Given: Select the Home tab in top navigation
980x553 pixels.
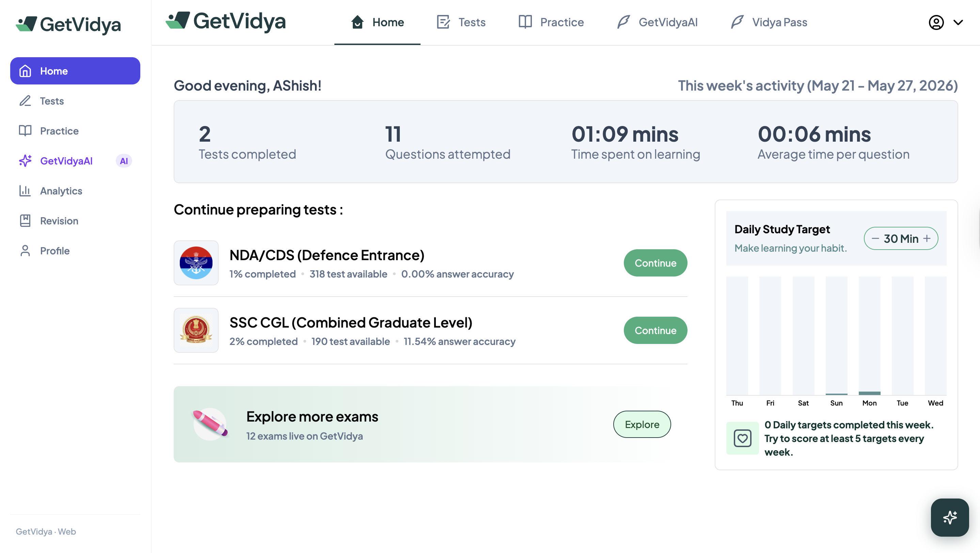Looking at the screenshot, I should pyautogui.click(x=377, y=22).
